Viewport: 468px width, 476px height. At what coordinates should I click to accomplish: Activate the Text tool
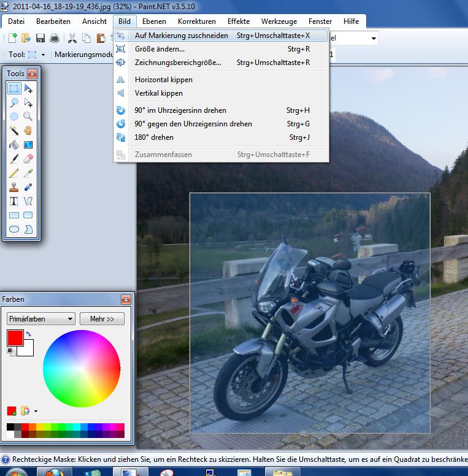click(14, 201)
